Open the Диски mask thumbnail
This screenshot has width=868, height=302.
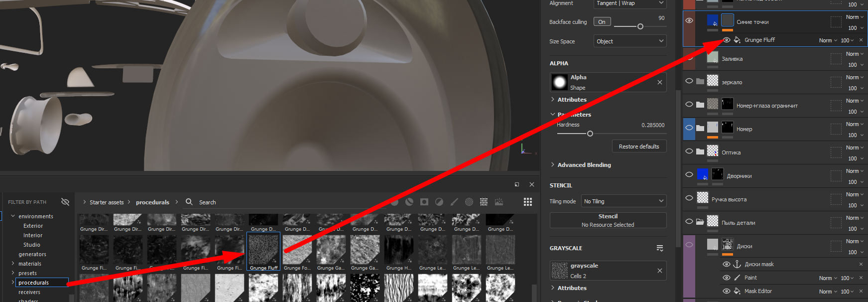(x=728, y=245)
